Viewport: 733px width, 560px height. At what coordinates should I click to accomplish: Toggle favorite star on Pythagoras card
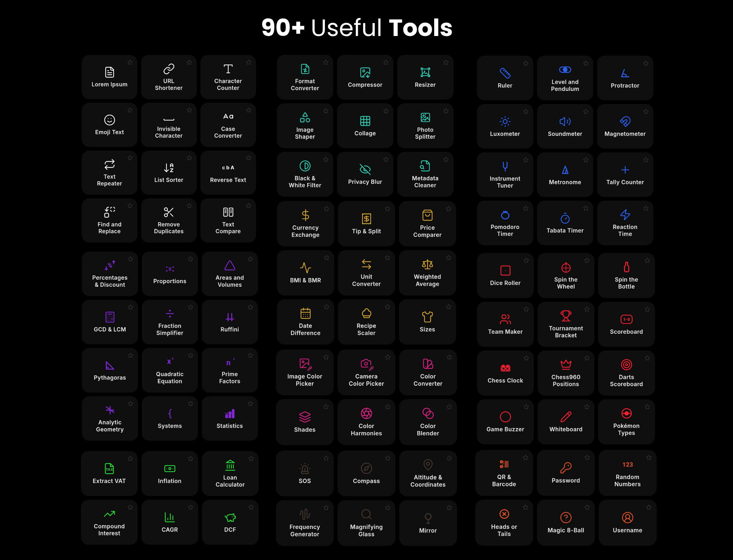[131, 355]
